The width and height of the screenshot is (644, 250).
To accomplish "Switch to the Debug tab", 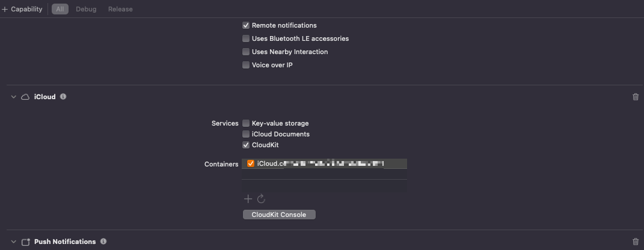I will pyautogui.click(x=85, y=9).
